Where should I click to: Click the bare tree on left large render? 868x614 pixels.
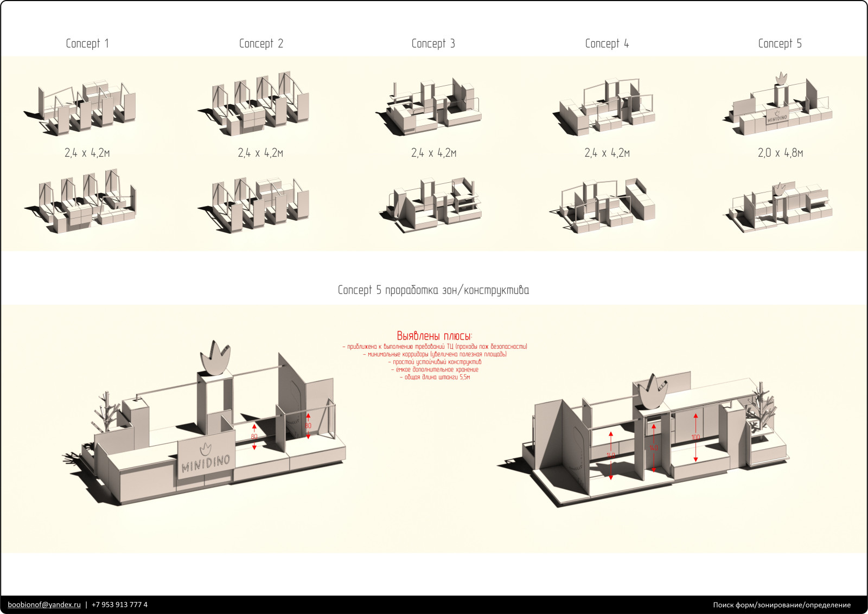click(x=108, y=411)
